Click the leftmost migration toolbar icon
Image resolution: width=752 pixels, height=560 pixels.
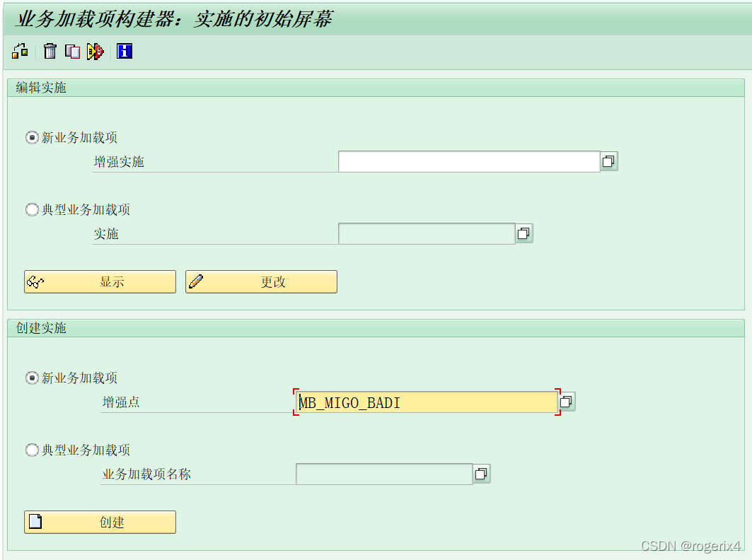pos(19,51)
